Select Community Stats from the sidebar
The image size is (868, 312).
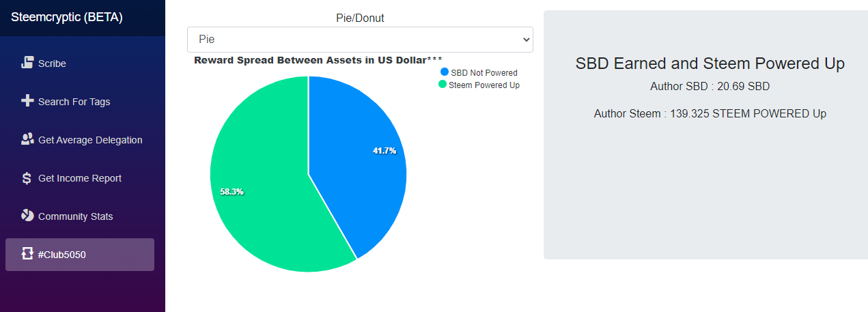(80, 216)
